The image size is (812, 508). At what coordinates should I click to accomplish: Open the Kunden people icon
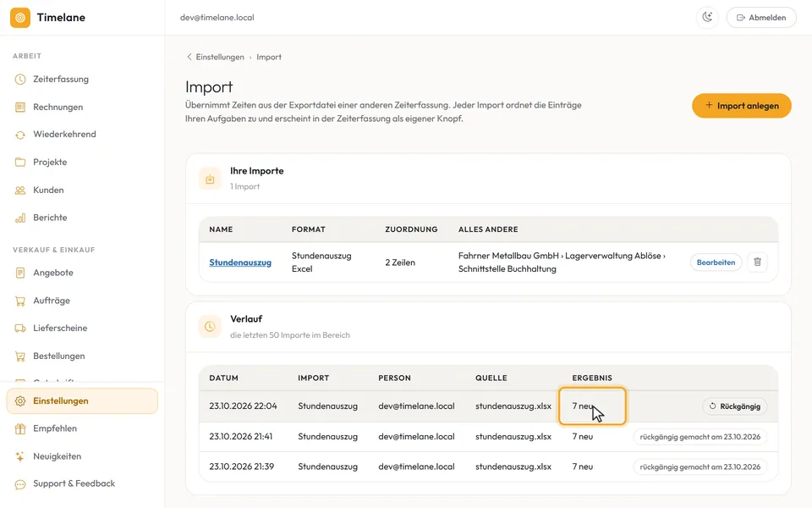[20, 190]
